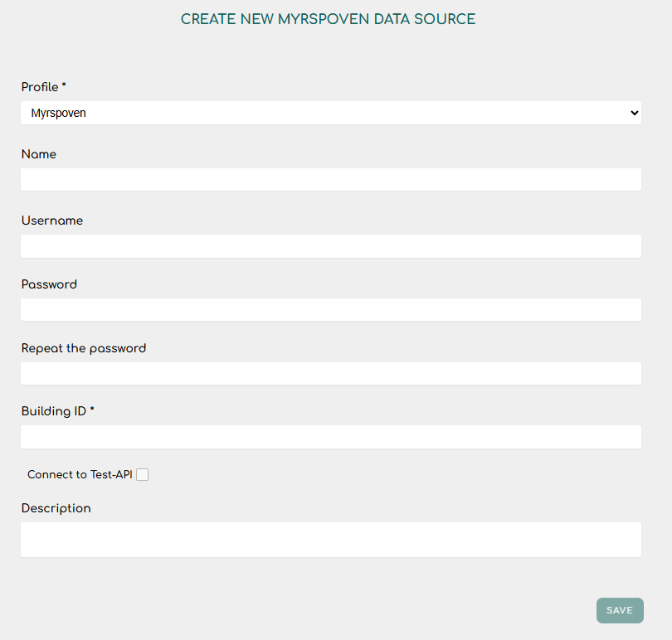Select the Repeat the password field
Screen dimensions: 672x640
point(331,374)
